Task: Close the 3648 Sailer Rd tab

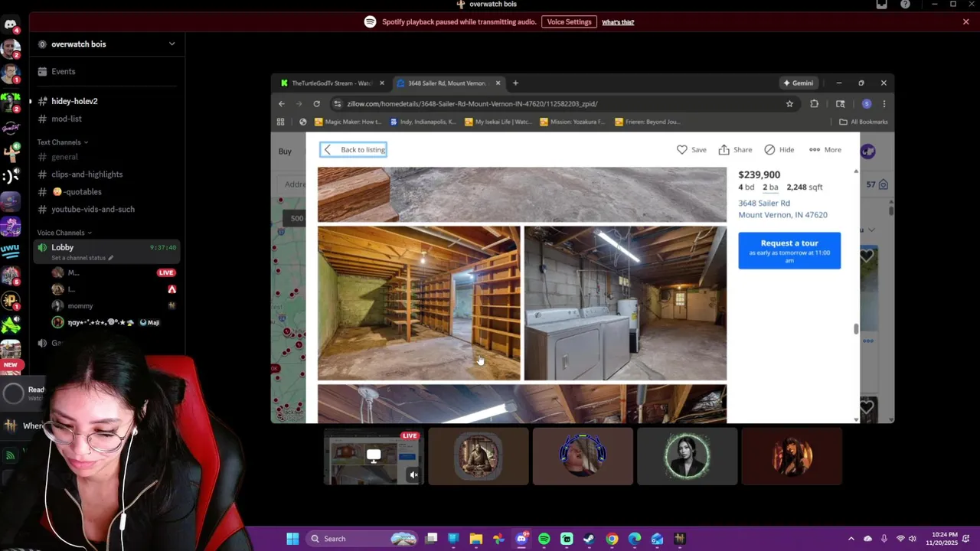Action: point(498,83)
